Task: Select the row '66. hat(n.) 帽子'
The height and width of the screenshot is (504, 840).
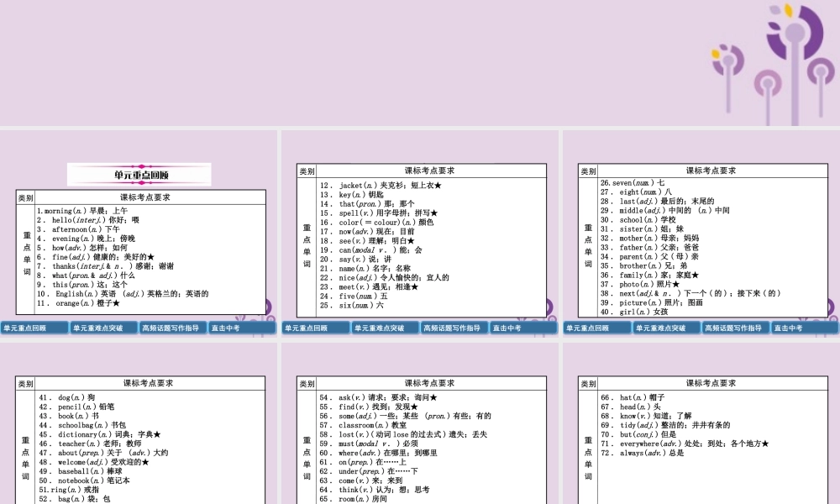Action: pyautogui.click(x=633, y=397)
